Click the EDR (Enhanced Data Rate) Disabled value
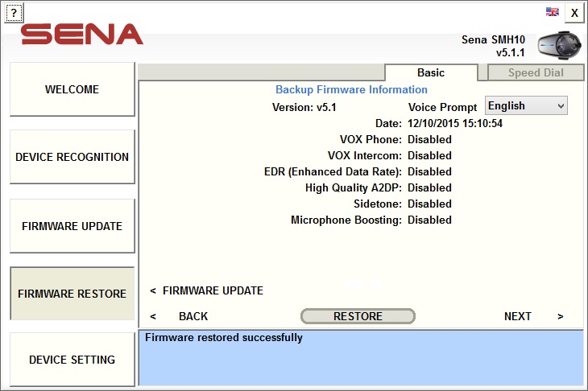The image size is (588, 391). tap(429, 171)
